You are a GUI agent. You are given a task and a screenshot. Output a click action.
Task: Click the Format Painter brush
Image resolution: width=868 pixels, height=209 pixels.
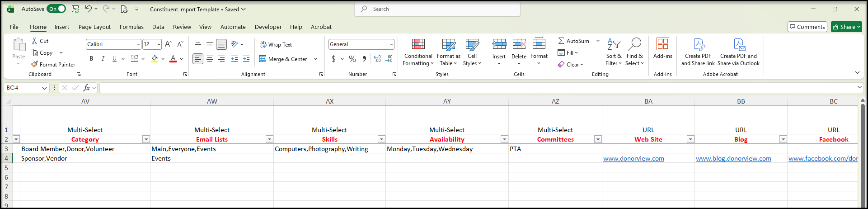pos(35,65)
